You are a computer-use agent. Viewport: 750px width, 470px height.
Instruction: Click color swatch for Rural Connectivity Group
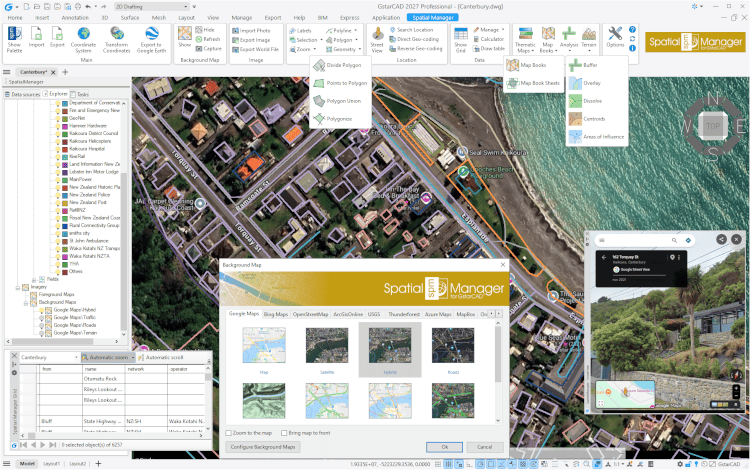pyautogui.click(x=65, y=226)
